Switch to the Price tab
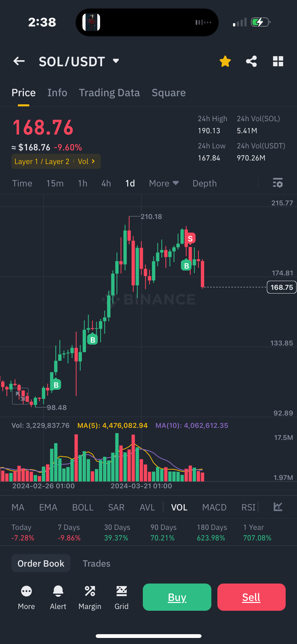Viewport: 297px width, 644px height. pyautogui.click(x=24, y=93)
